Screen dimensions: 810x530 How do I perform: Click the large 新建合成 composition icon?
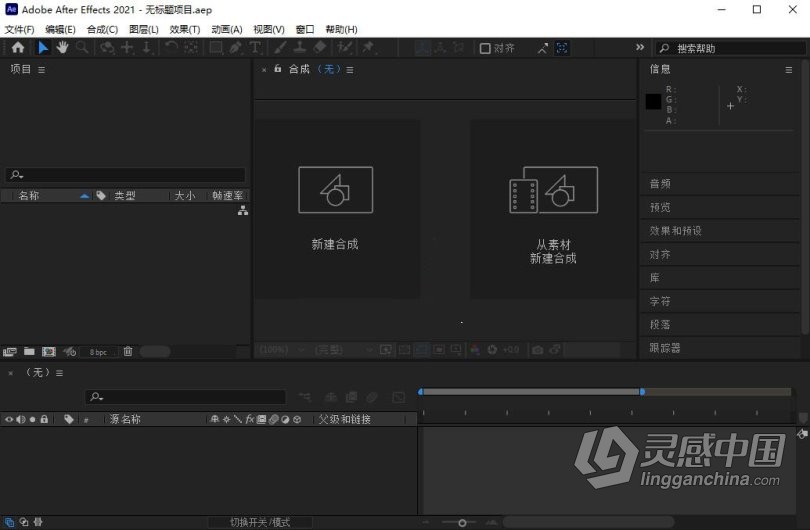click(336, 190)
